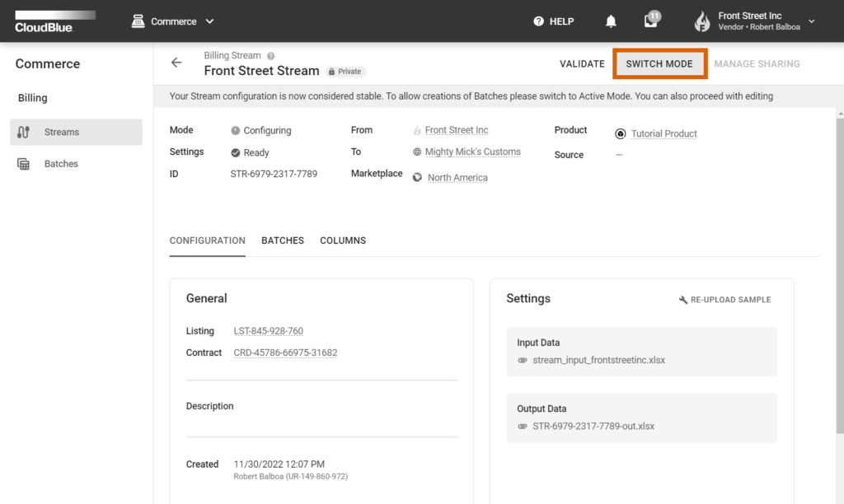Click the page vertical scrollbar
The height and width of the screenshot is (504, 844).
pos(840,276)
